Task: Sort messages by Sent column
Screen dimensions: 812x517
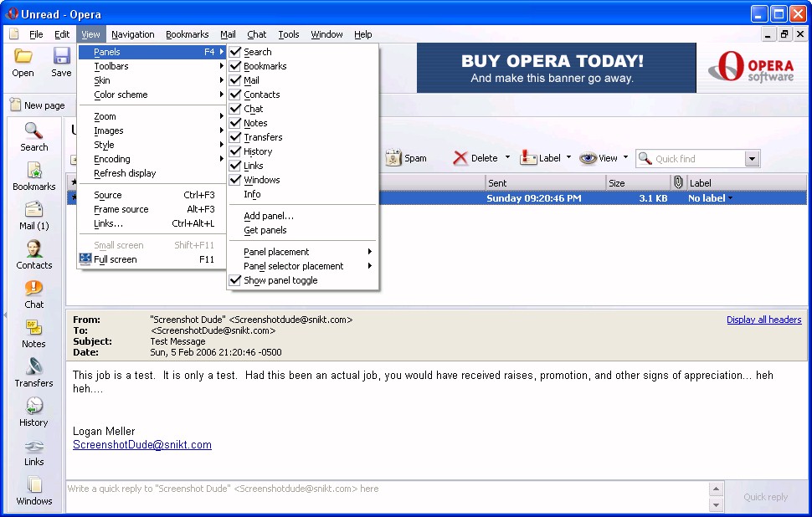Action: pos(545,182)
